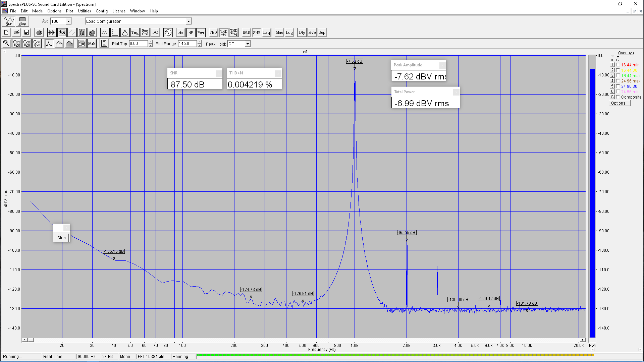Open the Trig trigger settings button
This screenshot has width=644, height=362.
pyautogui.click(x=135, y=33)
